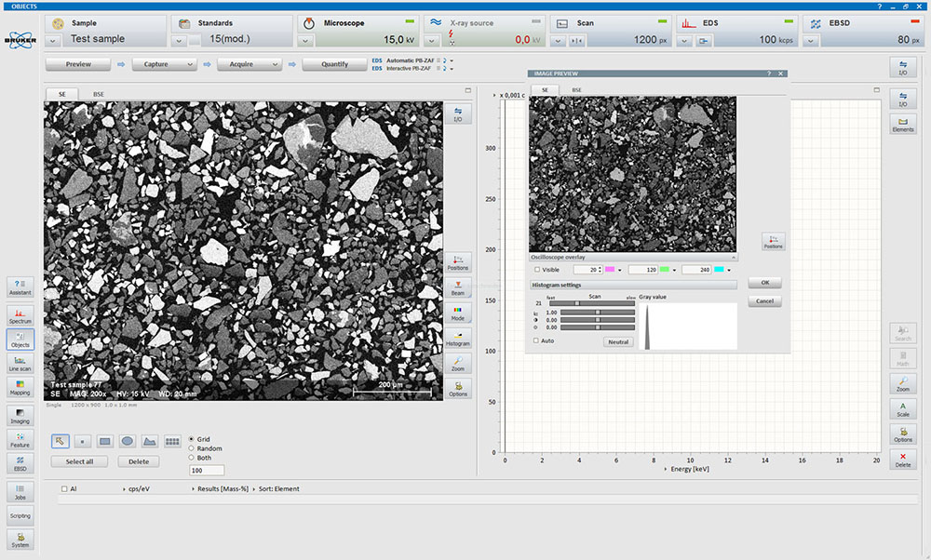Open the Spectrum panel in the sidebar
This screenshot has width=931, height=560.
20,313
